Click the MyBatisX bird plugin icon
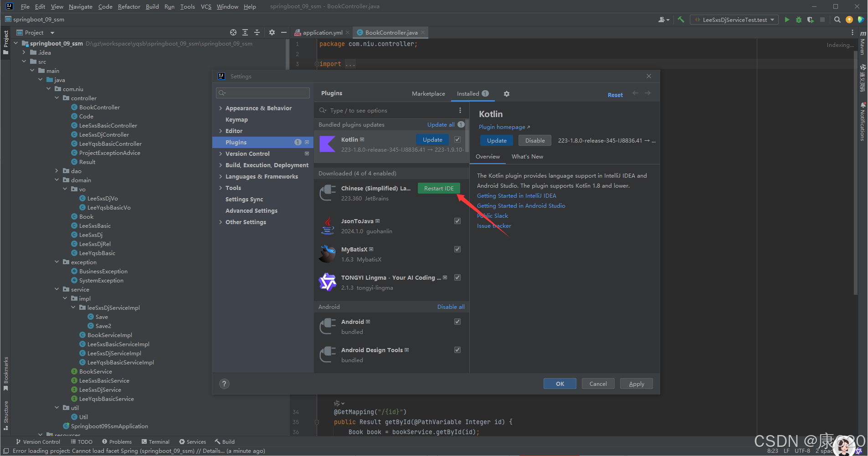The height and width of the screenshot is (456, 868). 327,254
